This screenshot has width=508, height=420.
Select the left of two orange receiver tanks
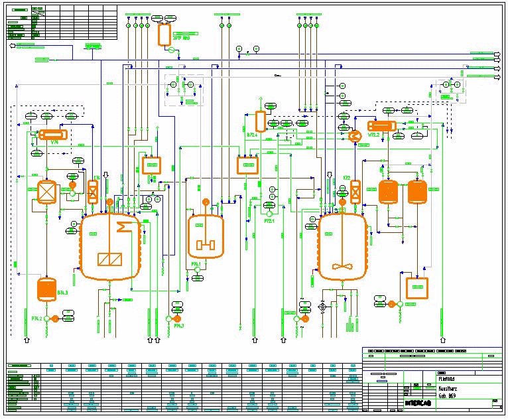[x=388, y=192]
